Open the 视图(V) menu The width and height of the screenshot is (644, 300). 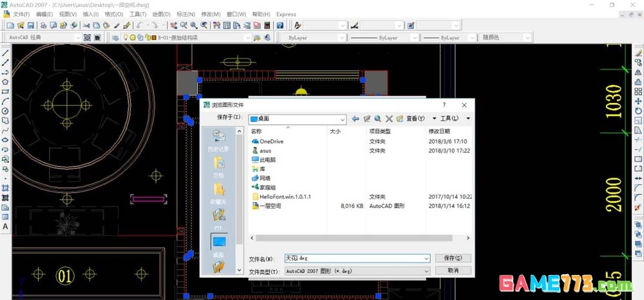click(68, 14)
